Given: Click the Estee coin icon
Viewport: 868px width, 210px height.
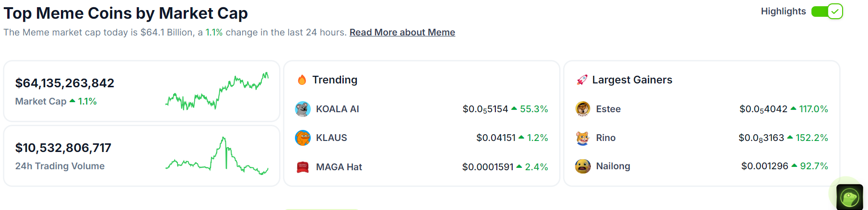Looking at the screenshot, I should tap(583, 109).
